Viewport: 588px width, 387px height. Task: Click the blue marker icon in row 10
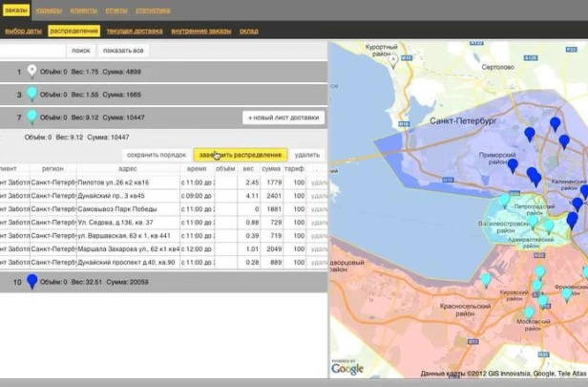(x=31, y=282)
